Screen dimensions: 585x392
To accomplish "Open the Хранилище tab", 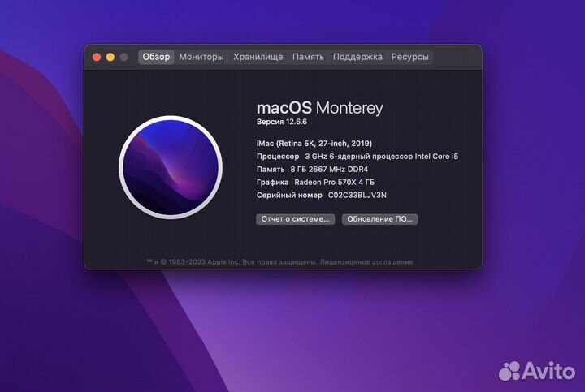I will click(258, 57).
